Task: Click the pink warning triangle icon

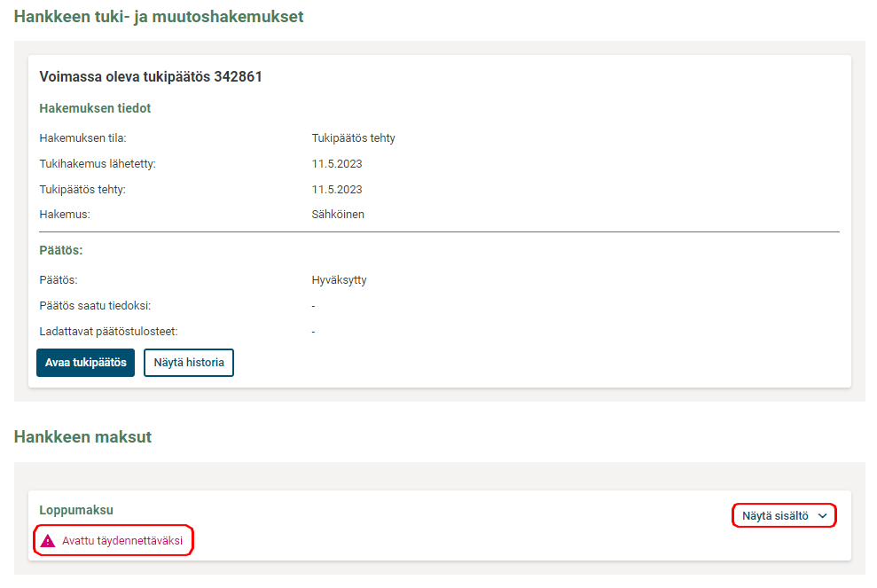Action: pyautogui.click(x=48, y=541)
